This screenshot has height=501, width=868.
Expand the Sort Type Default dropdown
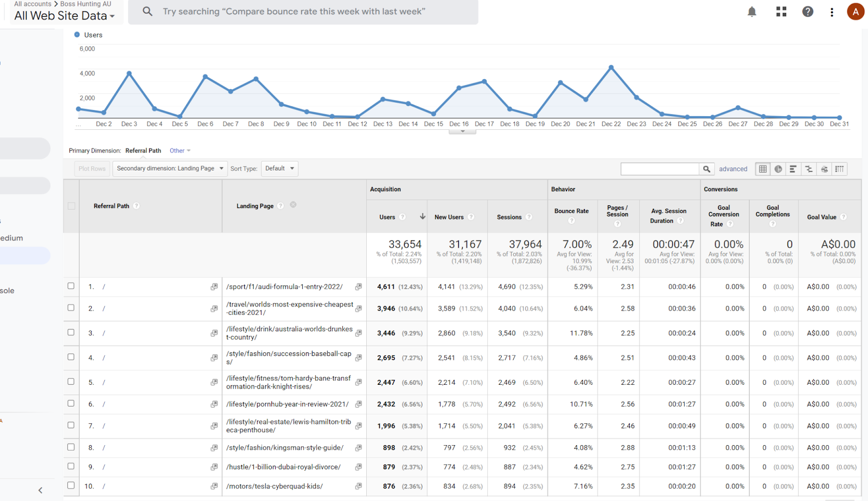pos(279,168)
